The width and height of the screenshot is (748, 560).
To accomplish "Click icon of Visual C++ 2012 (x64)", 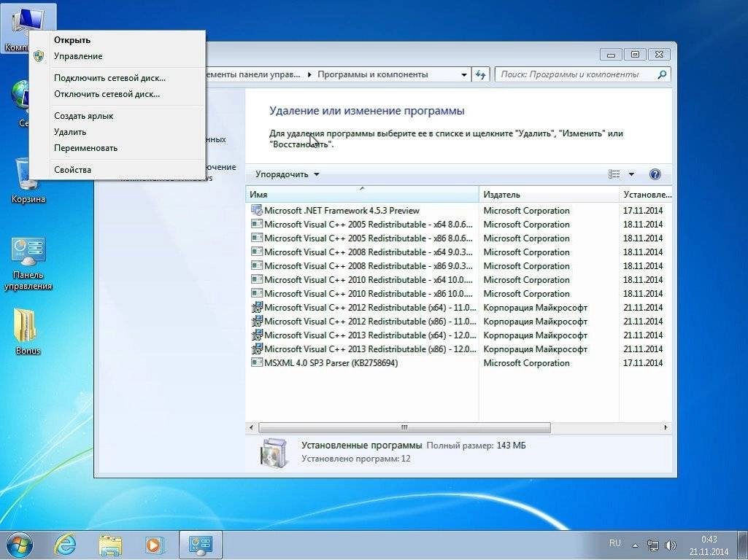I will [x=257, y=307].
